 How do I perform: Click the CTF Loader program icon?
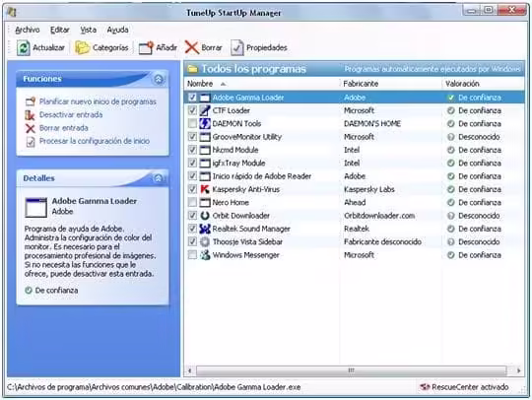coord(205,110)
